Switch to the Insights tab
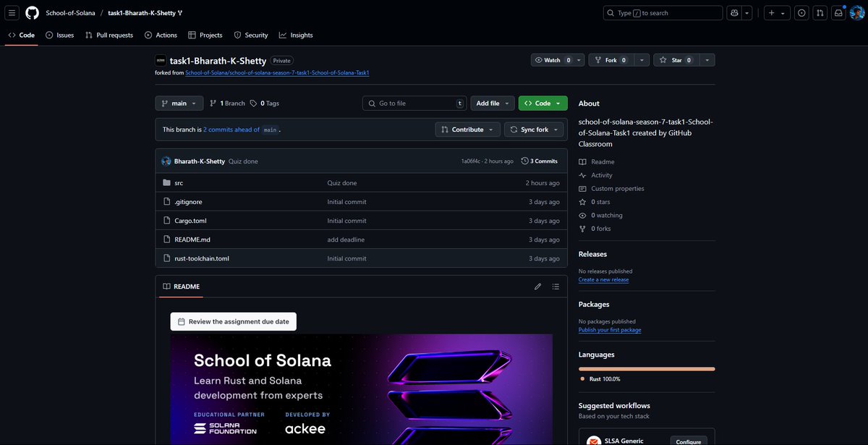Screen dimensions: 868x445 point(296,35)
